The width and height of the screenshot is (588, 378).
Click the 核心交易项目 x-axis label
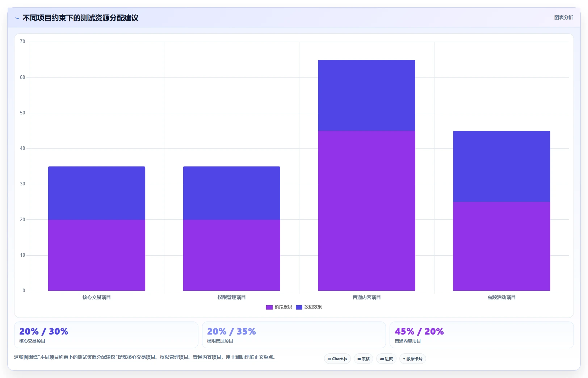tap(97, 297)
